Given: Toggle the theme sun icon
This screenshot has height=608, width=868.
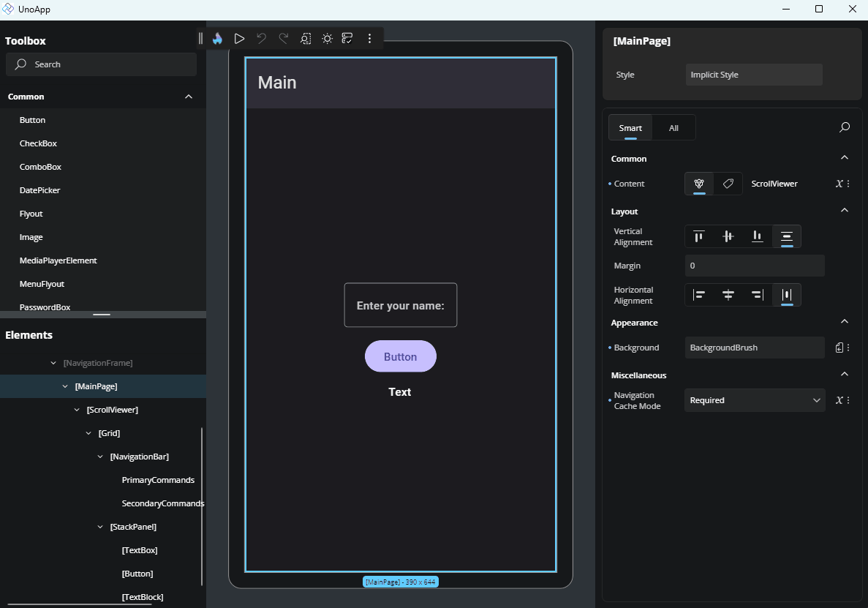Looking at the screenshot, I should (327, 38).
